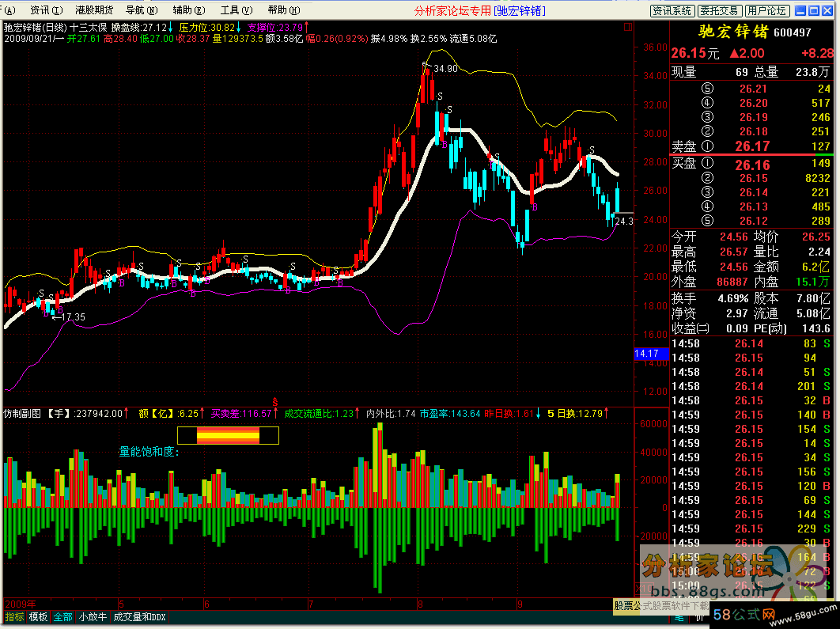Click the 5日换:12.79 value

(578, 414)
